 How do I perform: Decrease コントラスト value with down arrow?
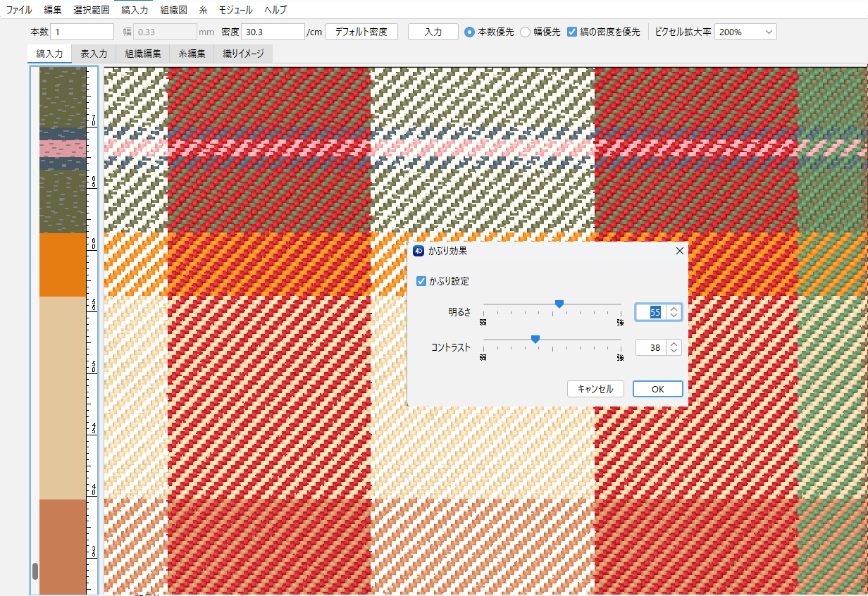(674, 351)
